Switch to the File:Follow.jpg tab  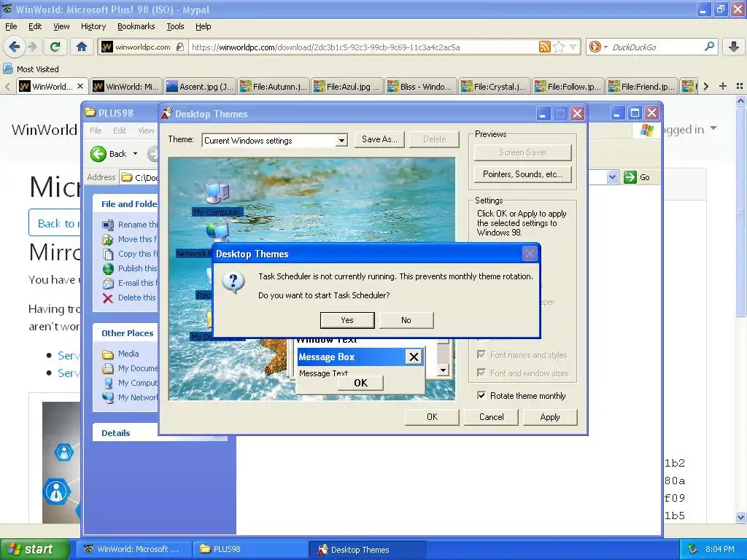(568, 86)
